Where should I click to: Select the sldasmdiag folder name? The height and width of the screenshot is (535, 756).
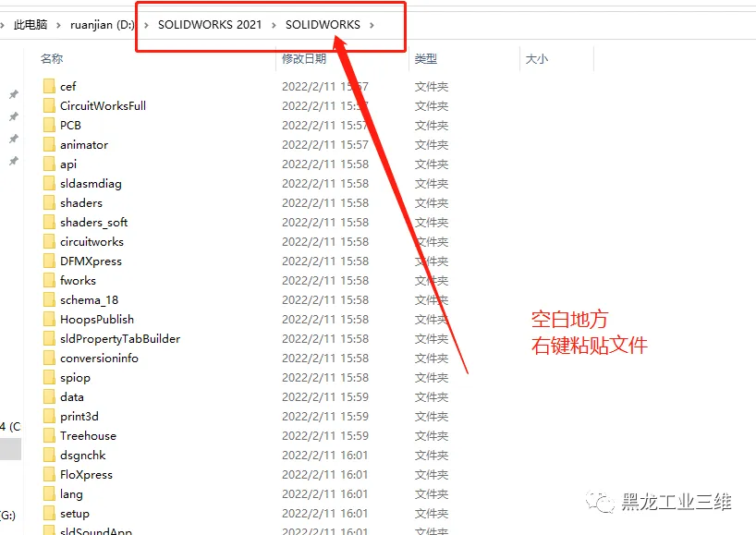click(x=91, y=184)
